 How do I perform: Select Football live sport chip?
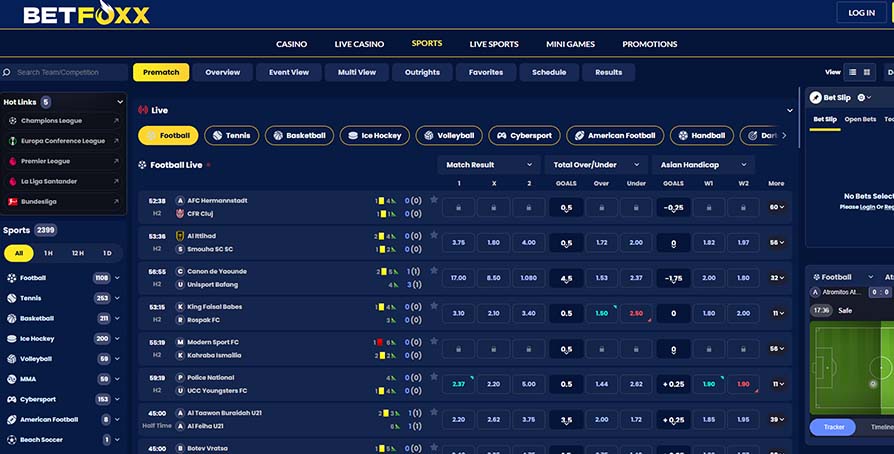click(168, 136)
